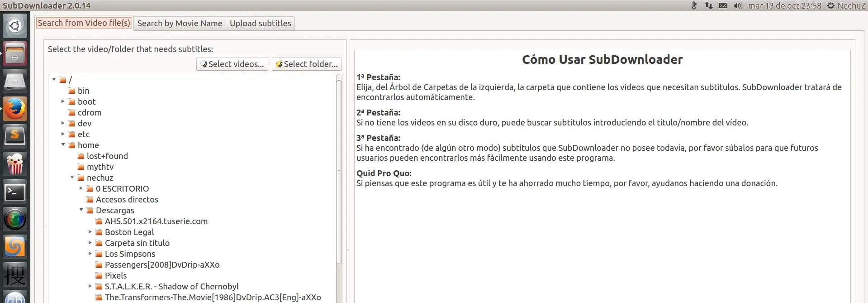Image resolution: width=868 pixels, height=303 pixels.
Task: Select the boot row label
Action: (86, 102)
